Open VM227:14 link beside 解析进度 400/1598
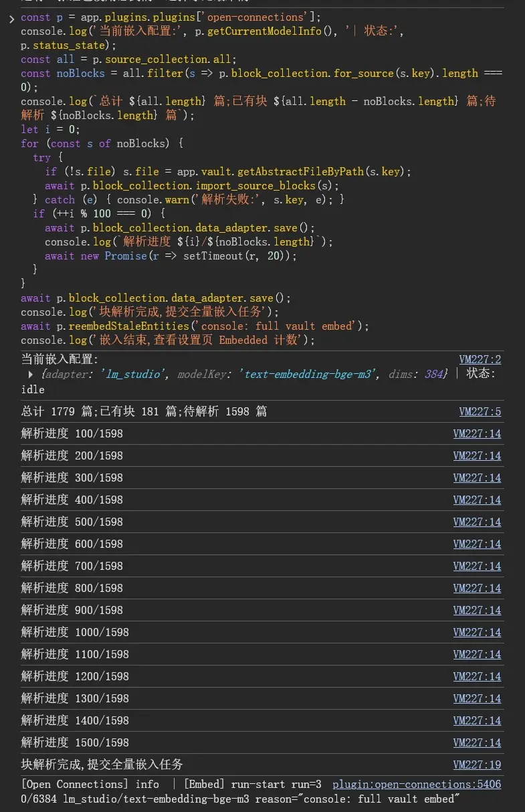525x812 pixels. pos(477,500)
